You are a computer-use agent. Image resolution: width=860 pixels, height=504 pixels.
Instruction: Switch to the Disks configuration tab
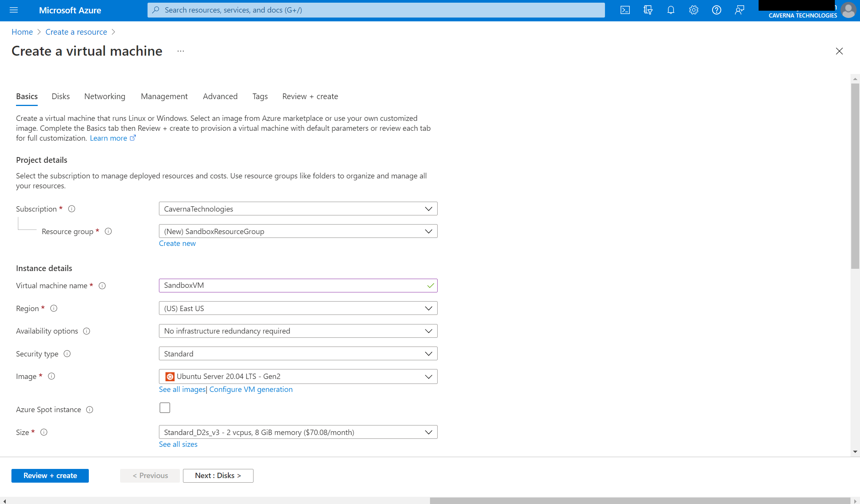61,96
